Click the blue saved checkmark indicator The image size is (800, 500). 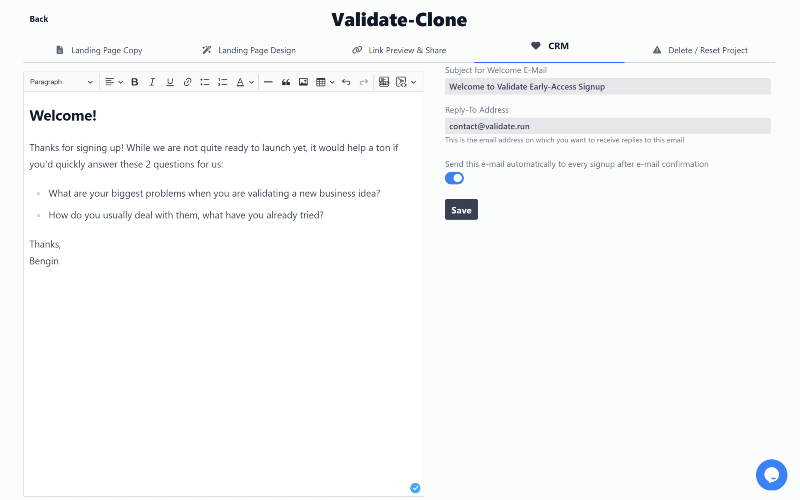coord(415,488)
